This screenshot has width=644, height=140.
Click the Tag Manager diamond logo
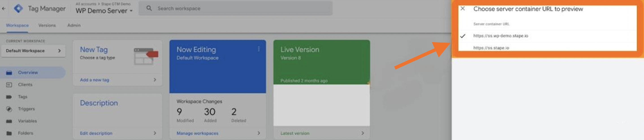(x=18, y=9)
